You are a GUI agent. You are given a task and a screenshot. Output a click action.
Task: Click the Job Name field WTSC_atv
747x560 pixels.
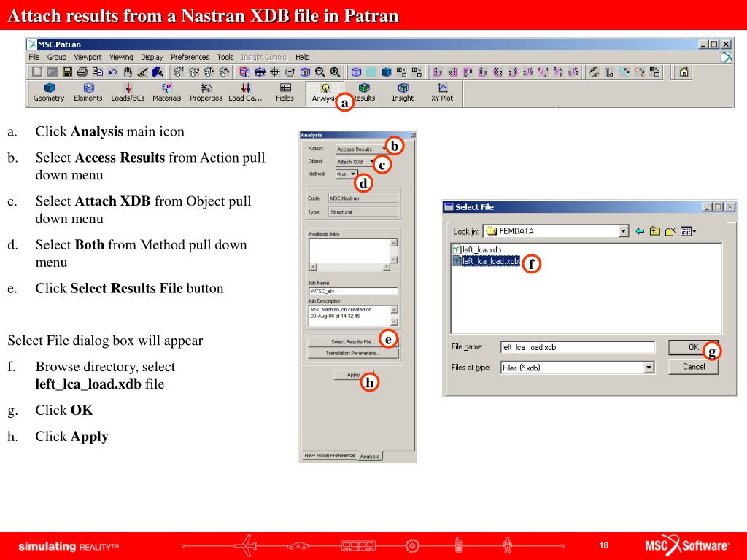click(x=353, y=291)
